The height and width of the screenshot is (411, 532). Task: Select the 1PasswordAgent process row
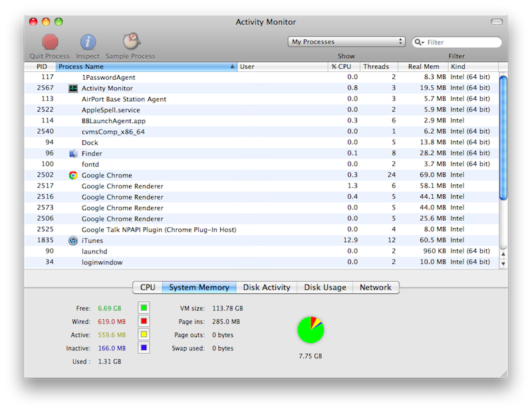click(x=261, y=77)
